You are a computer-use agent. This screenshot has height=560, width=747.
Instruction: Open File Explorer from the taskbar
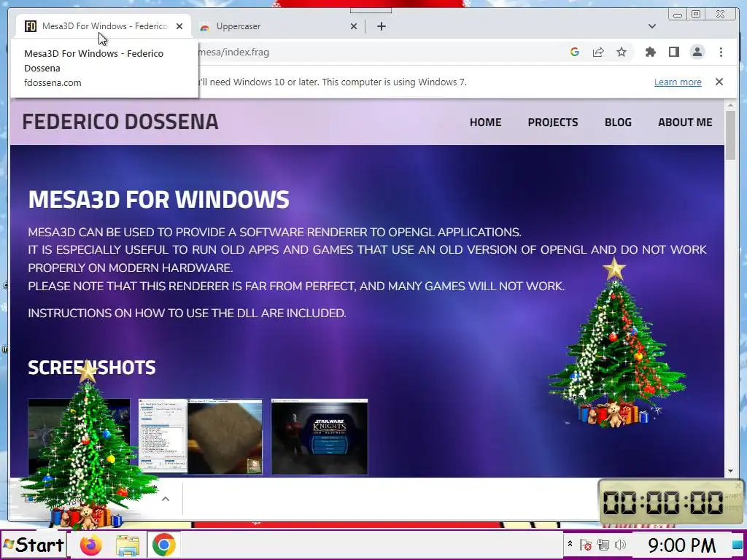click(x=128, y=545)
